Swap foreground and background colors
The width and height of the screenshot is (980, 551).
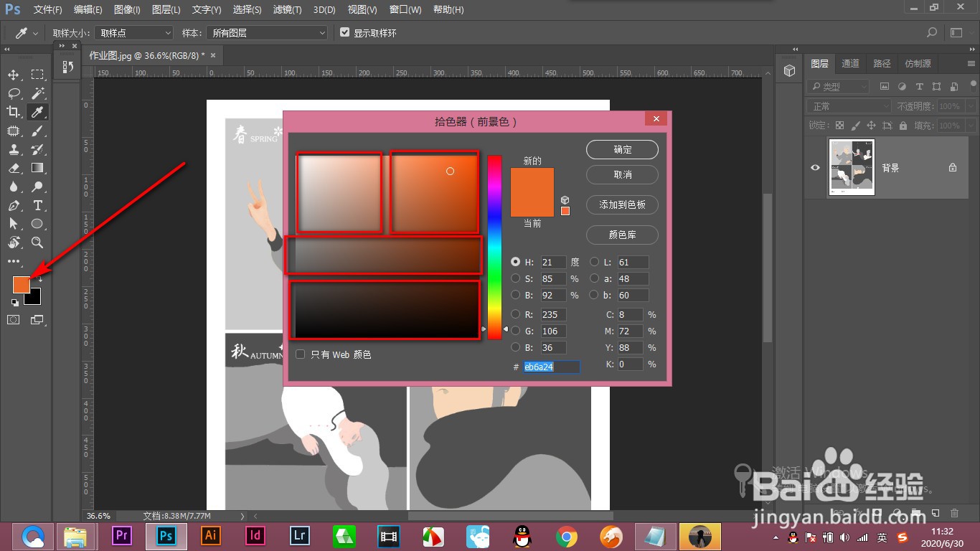(39, 278)
